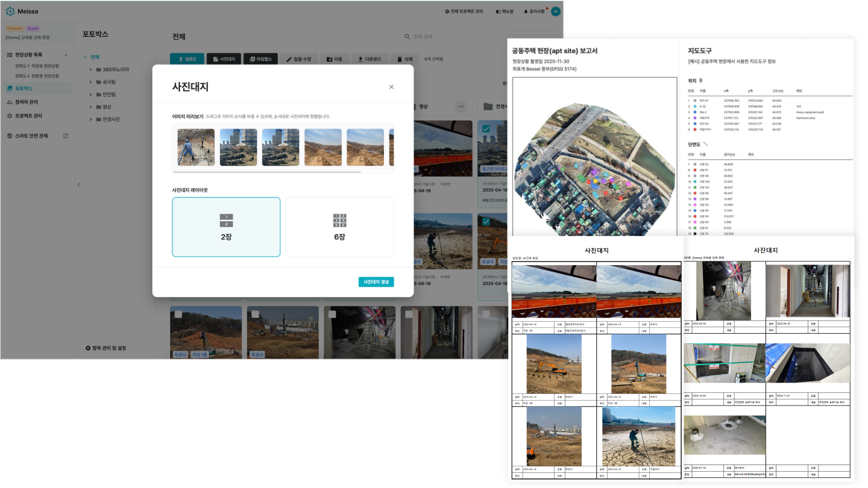Uncheck the checked photo with apartment towers
The image size is (868, 488).
[486, 128]
